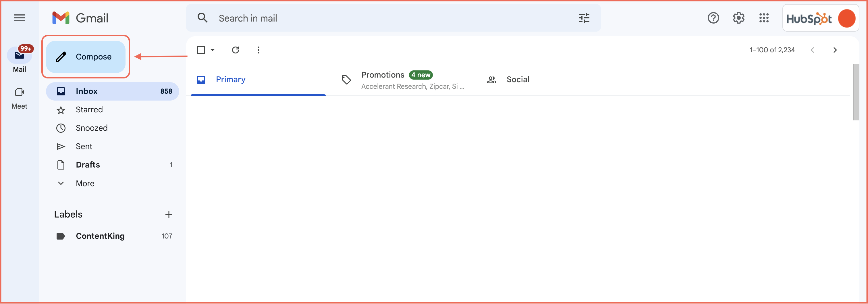Tick the select all messages checkbox
Screen dimensions: 868x304
[x=201, y=50]
